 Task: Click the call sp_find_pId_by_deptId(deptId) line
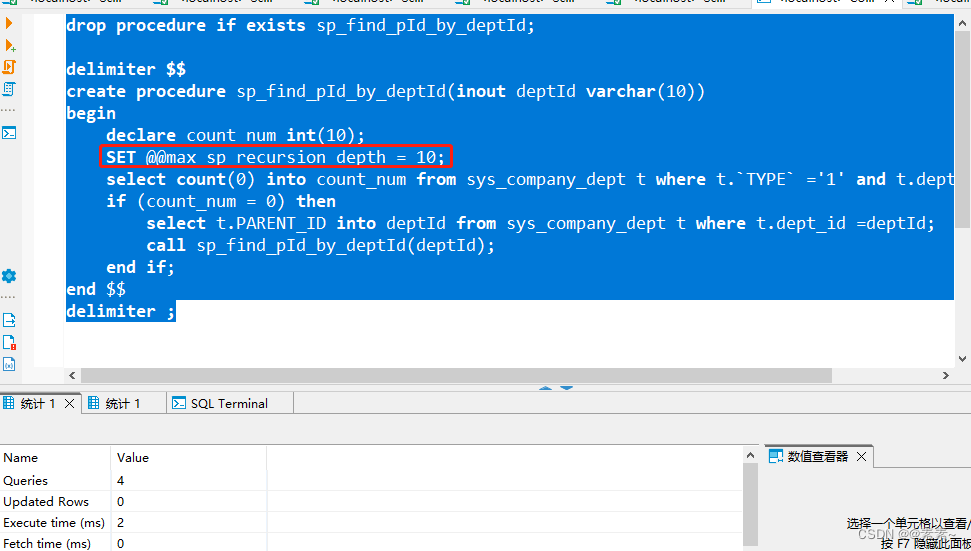tap(321, 245)
